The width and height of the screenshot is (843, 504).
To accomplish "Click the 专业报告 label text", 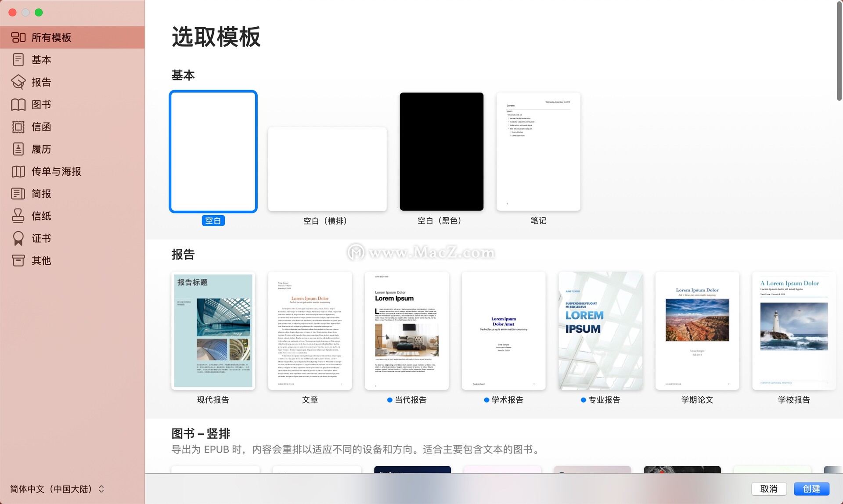I will [x=604, y=400].
